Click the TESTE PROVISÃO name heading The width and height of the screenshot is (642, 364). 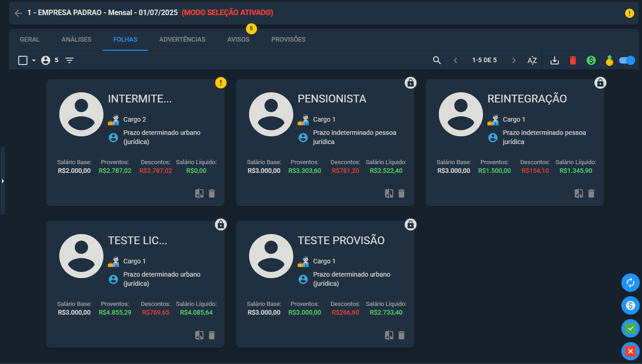[x=341, y=241]
